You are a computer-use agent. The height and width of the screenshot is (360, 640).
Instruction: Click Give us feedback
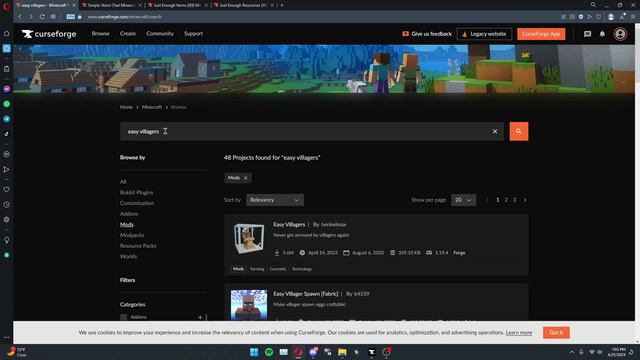point(427,34)
